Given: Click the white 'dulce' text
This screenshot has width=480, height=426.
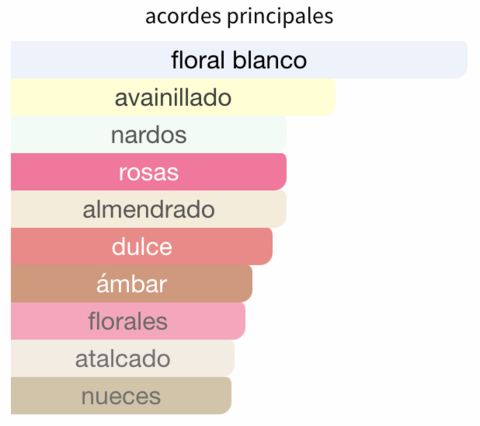Looking at the screenshot, I should click(142, 247).
